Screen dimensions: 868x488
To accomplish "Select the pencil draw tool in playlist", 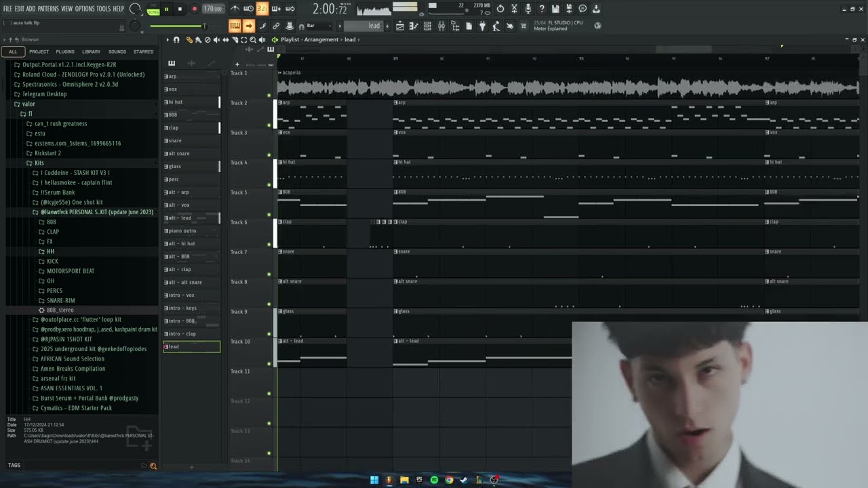I will point(189,40).
